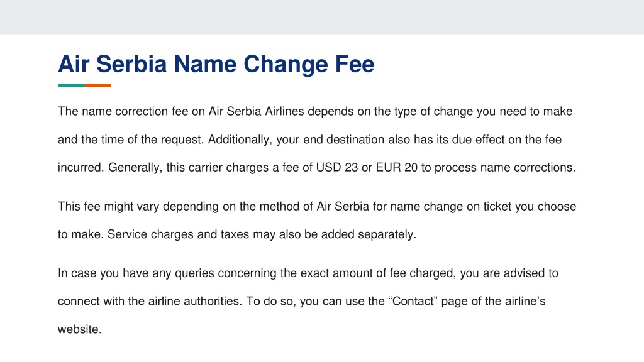The width and height of the screenshot is (644, 362).
Task: Click the word 'Additionally' in the first paragraph
Action: pos(240,140)
